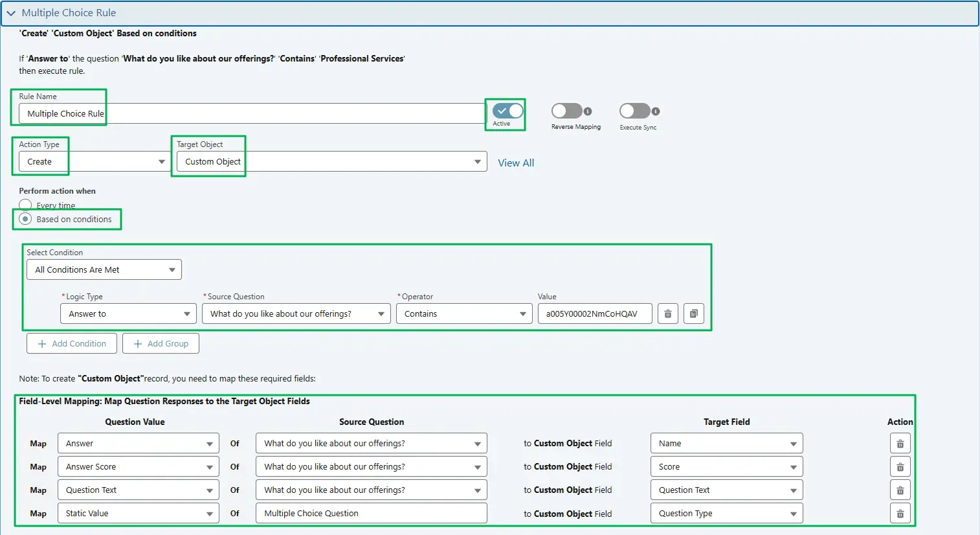
Task: Click the Execute Sync info icon
Action: [x=654, y=111]
